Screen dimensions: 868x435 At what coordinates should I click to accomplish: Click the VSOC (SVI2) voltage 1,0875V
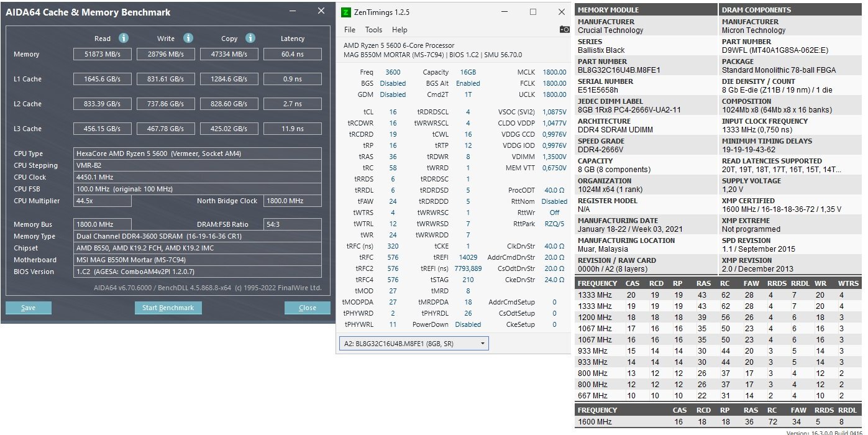click(x=554, y=112)
